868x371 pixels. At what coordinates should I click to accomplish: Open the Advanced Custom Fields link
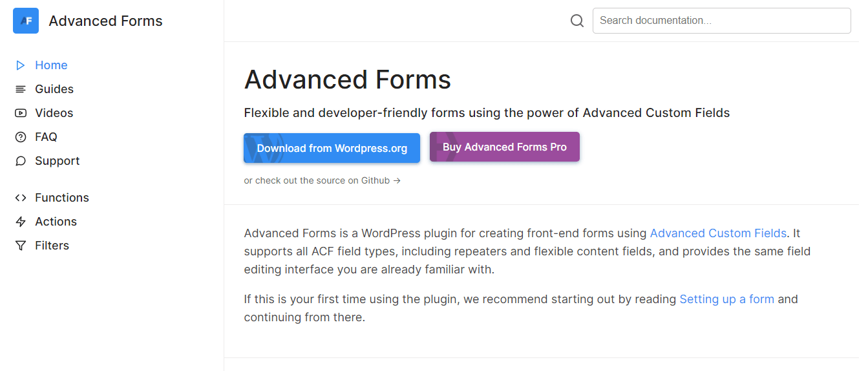(718, 233)
